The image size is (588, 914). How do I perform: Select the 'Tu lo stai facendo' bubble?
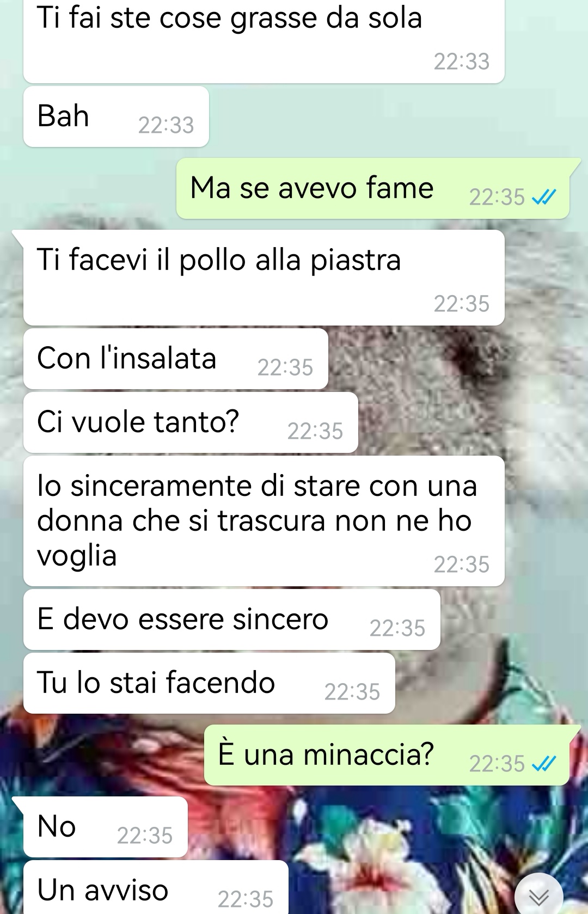click(x=209, y=683)
